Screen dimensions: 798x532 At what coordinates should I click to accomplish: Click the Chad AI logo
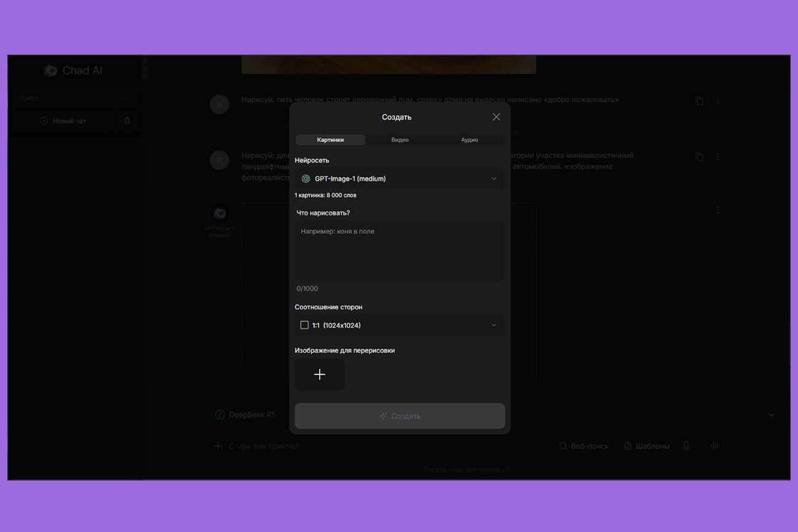point(74,71)
